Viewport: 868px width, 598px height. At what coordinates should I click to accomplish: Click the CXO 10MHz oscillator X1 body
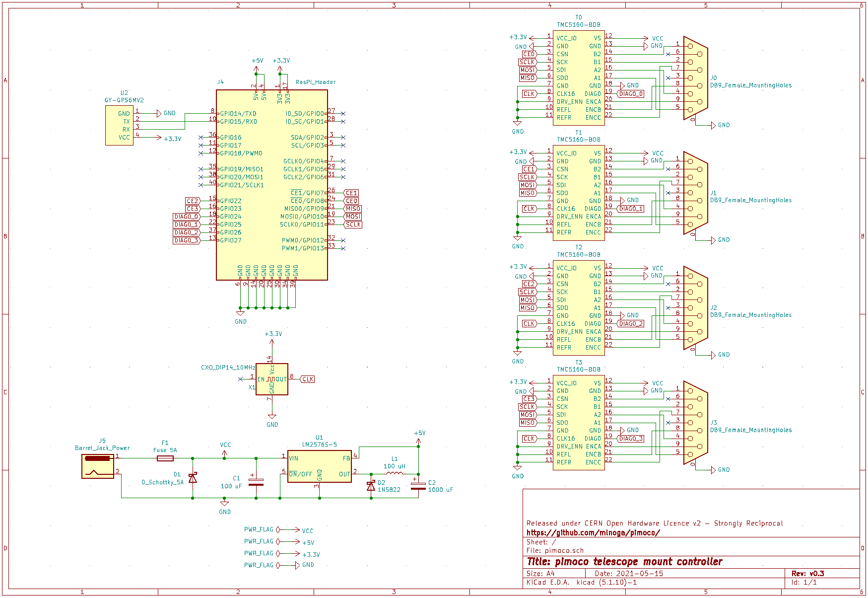pyautogui.click(x=271, y=379)
